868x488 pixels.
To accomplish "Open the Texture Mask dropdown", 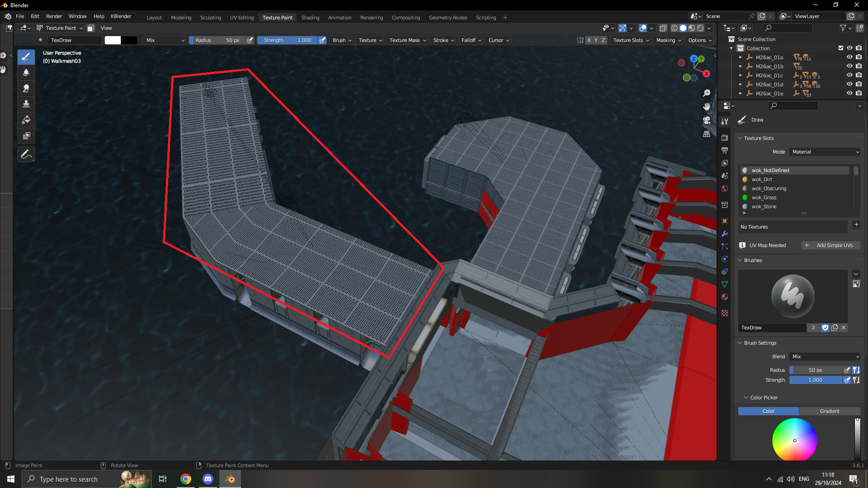I will (408, 40).
